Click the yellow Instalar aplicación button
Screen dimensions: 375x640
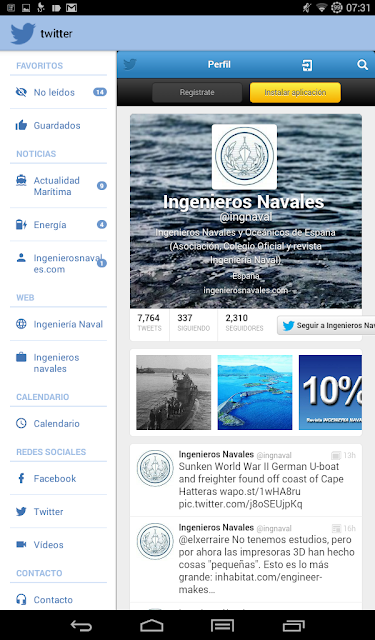pyautogui.click(x=295, y=92)
